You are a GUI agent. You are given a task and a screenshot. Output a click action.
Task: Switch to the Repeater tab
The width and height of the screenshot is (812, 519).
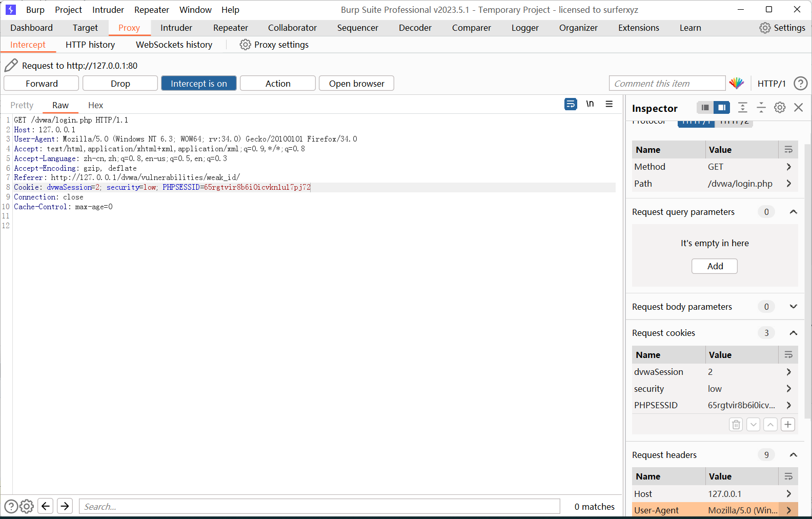click(x=231, y=28)
